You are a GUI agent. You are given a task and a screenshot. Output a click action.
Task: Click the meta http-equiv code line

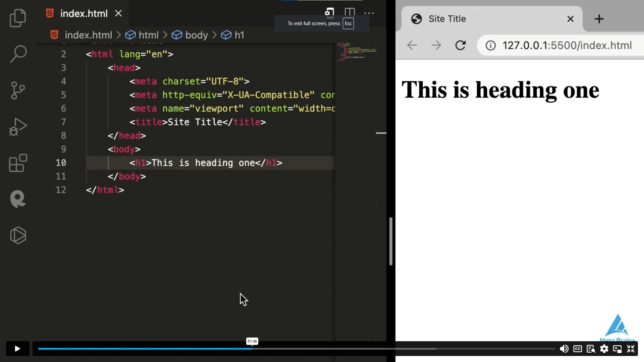pos(232,95)
